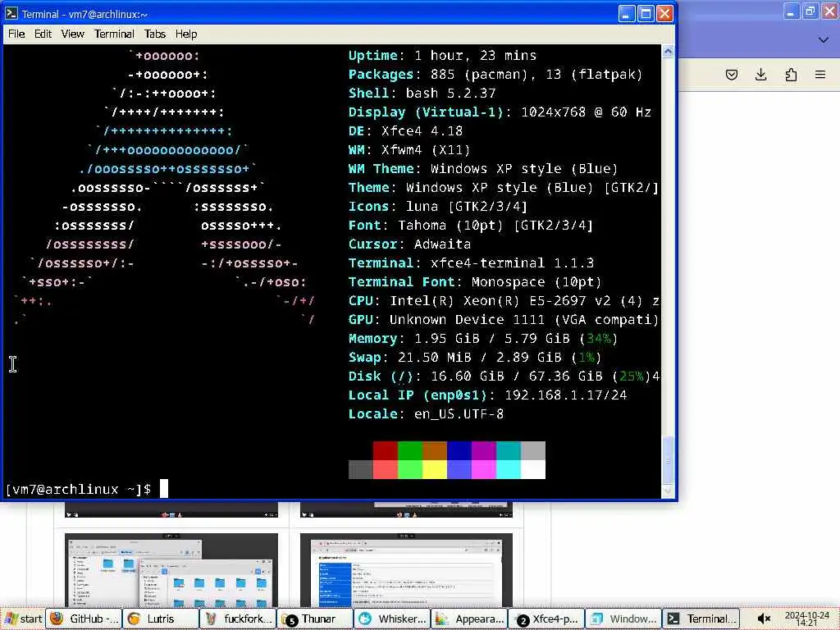840x630 pixels.
Task: Open Firefox extensions puzzle icon
Action: coord(791,75)
